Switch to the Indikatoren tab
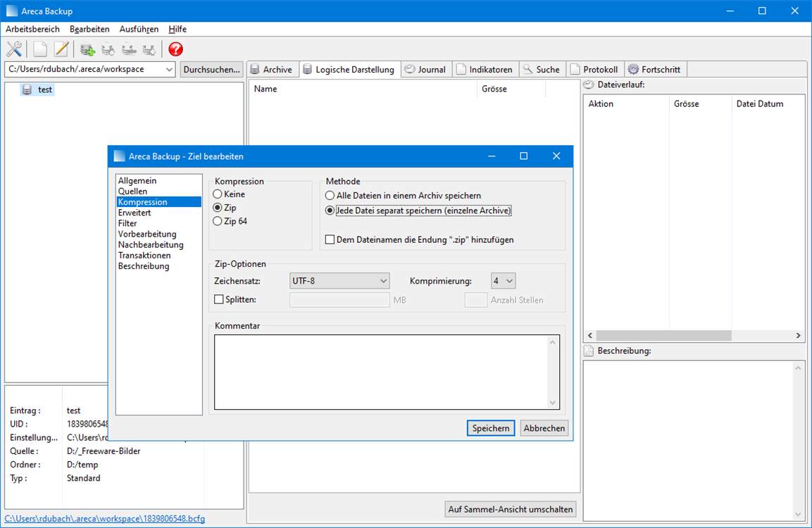 click(x=485, y=70)
